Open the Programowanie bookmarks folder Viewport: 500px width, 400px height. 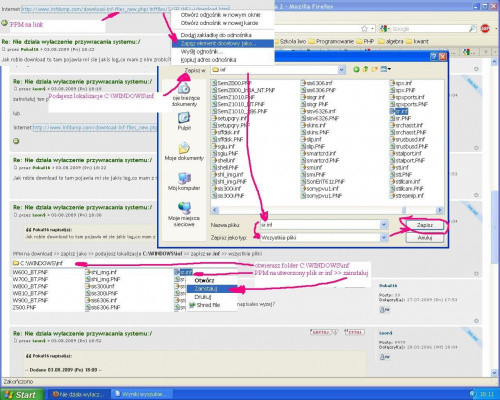[x=331, y=41]
